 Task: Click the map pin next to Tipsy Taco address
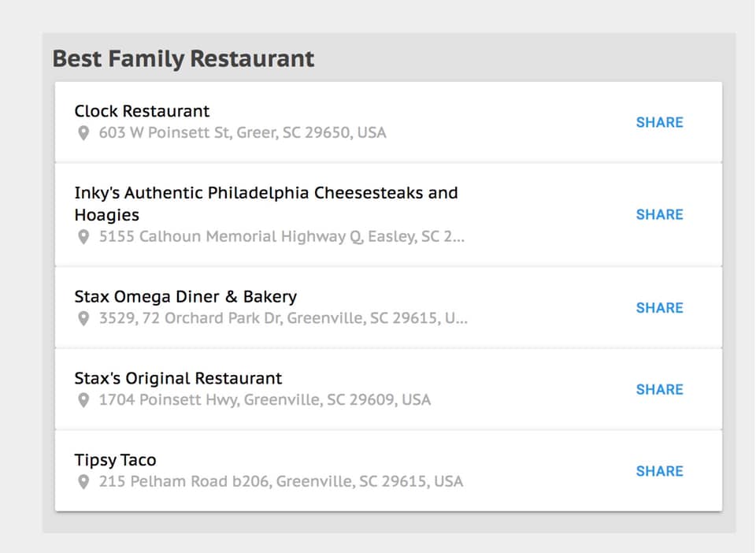click(x=83, y=481)
